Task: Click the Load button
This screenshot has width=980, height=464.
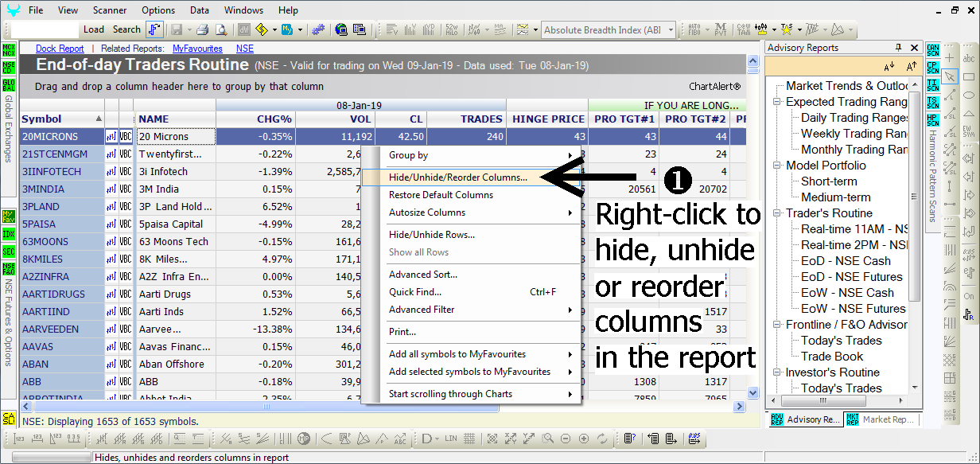Action: click(94, 29)
